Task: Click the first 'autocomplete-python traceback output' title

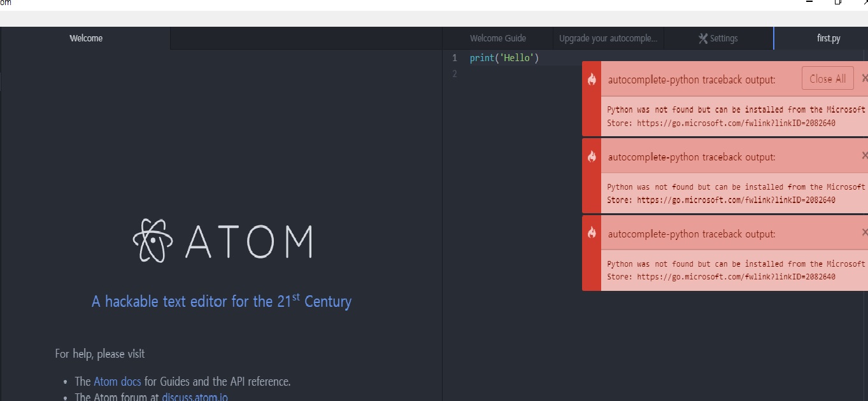Action: tap(692, 80)
